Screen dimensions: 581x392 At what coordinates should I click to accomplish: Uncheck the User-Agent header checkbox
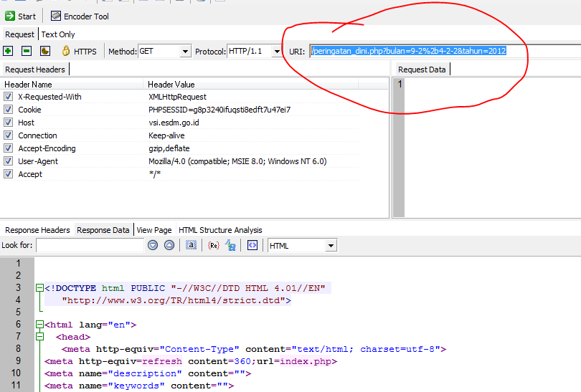click(8, 161)
